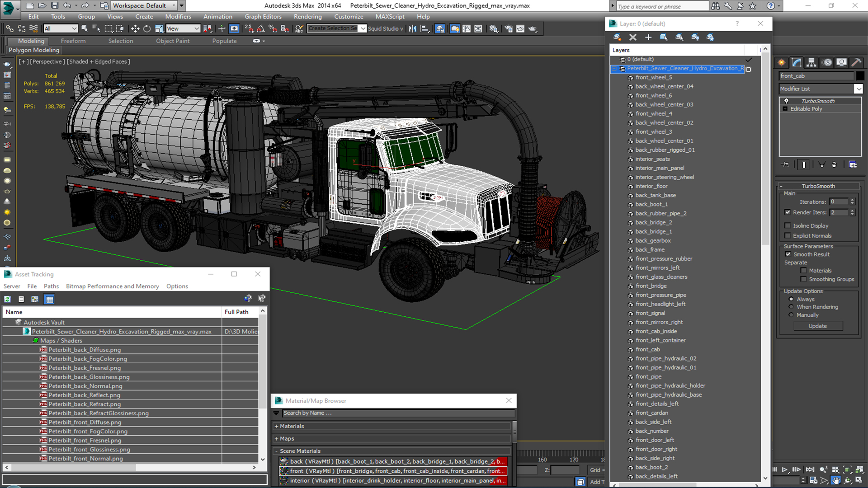Open the Motion command panel tab
The height and width of the screenshot is (488, 868).
(x=827, y=62)
